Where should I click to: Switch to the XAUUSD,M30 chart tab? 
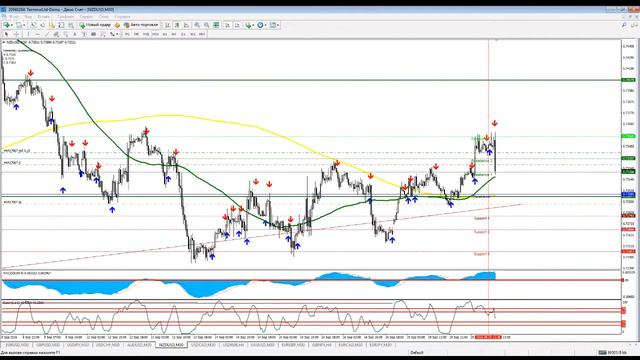(262, 345)
